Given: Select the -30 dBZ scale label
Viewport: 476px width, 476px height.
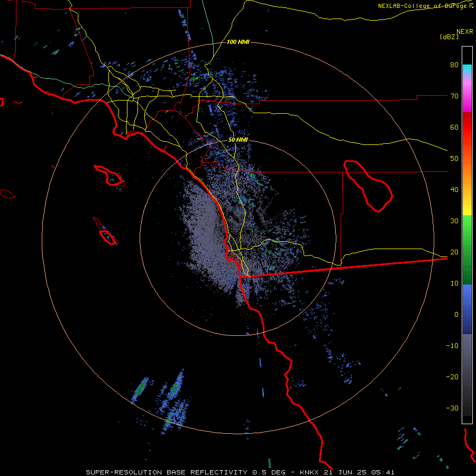Looking at the screenshot, I should (452, 408).
